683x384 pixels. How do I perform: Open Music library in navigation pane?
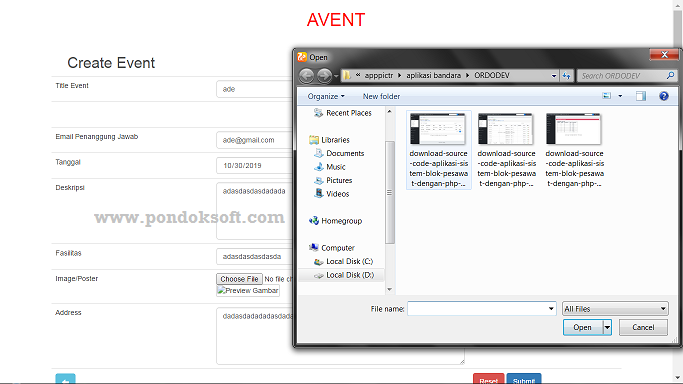(330, 167)
